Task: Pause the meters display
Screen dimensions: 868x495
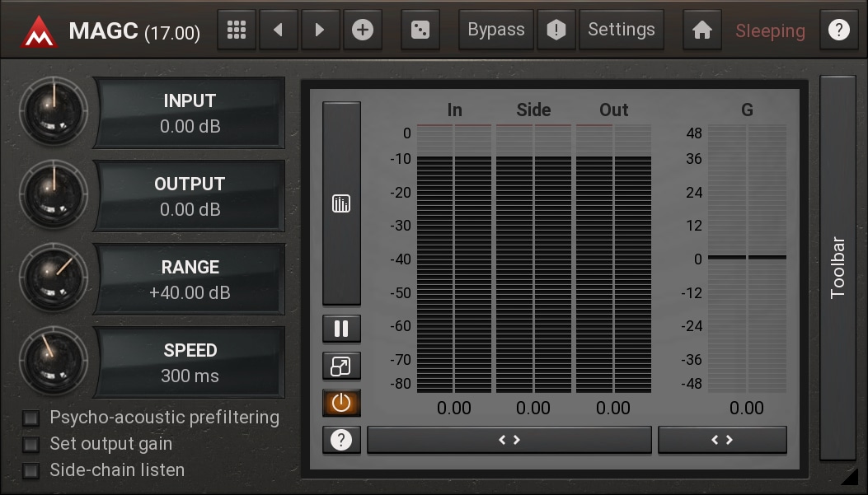Action: pyautogui.click(x=341, y=329)
